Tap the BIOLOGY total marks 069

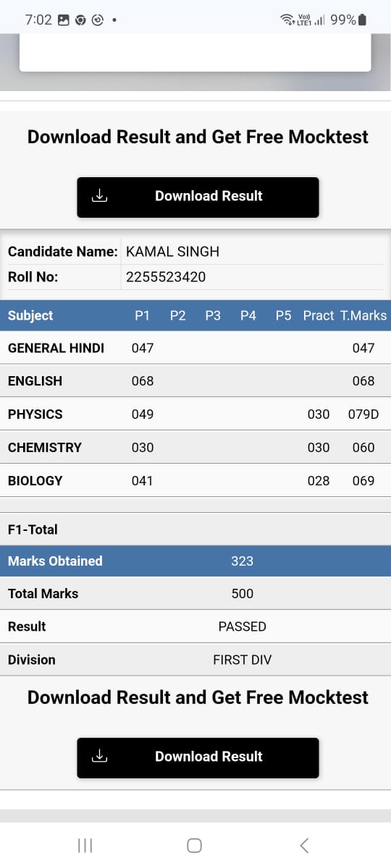[x=363, y=480]
